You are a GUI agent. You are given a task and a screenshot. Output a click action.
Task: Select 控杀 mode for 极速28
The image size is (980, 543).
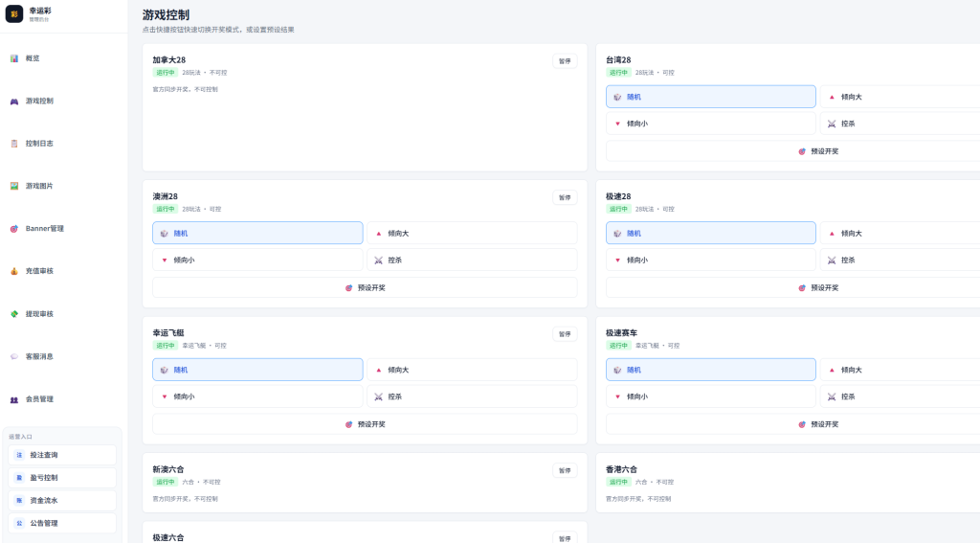click(900, 260)
